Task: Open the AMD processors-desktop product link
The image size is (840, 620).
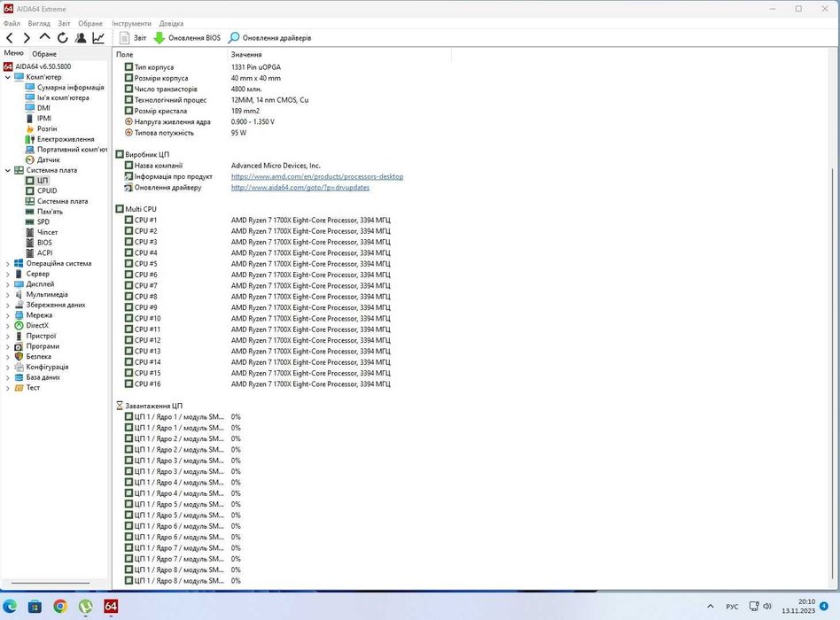Action: [x=317, y=176]
